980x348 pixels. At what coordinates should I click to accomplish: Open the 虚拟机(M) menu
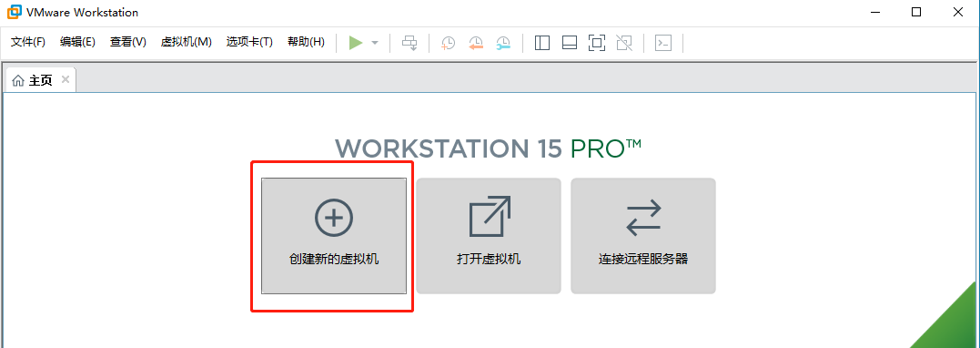coord(187,42)
